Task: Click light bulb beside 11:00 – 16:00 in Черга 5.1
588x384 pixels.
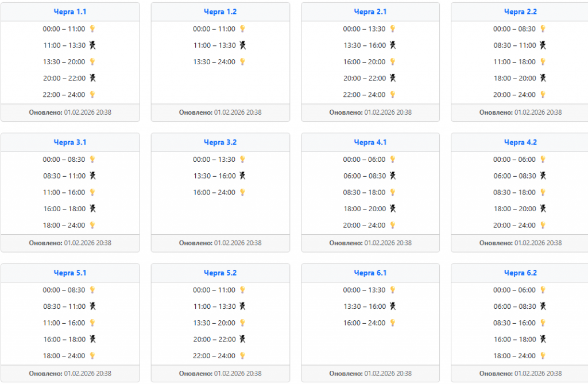Action: click(92, 323)
